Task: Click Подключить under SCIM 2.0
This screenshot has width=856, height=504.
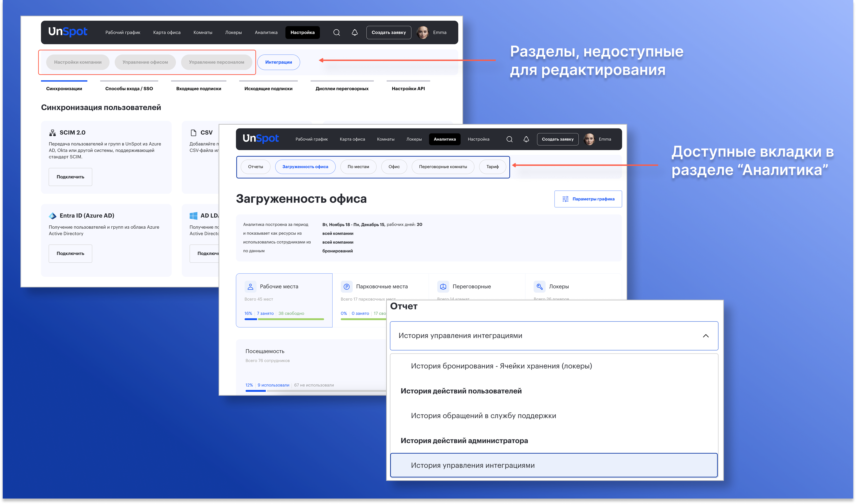Action: (x=70, y=177)
